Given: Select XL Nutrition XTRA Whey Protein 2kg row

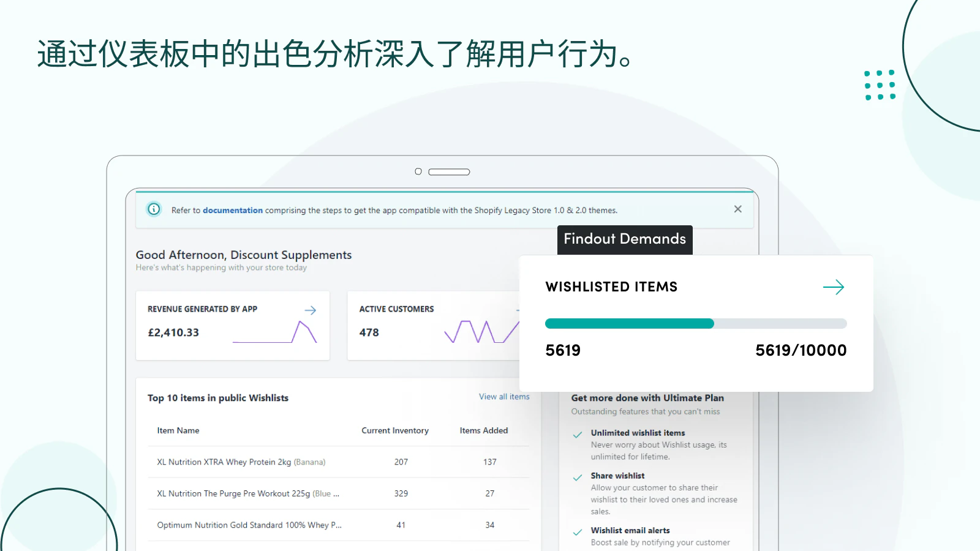Looking at the screenshot, I should pyautogui.click(x=339, y=462).
